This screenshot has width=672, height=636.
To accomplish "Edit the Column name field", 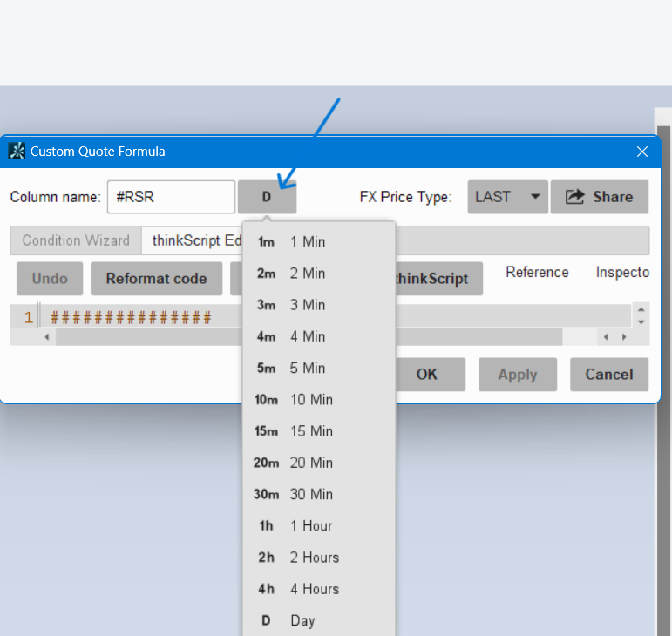I will click(x=171, y=197).
